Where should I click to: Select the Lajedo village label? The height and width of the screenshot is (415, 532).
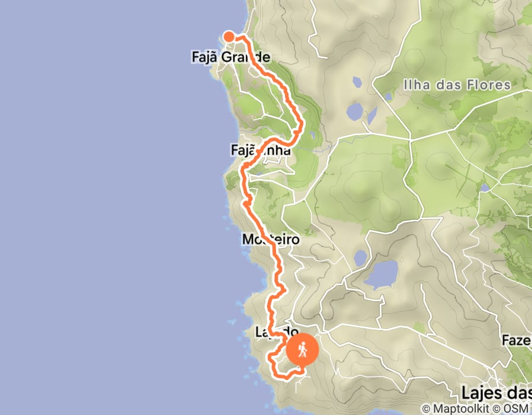coord(277,332)
